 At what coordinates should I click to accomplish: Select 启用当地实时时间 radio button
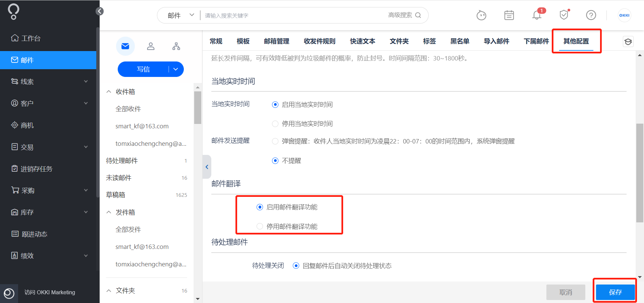coord(275,104)
